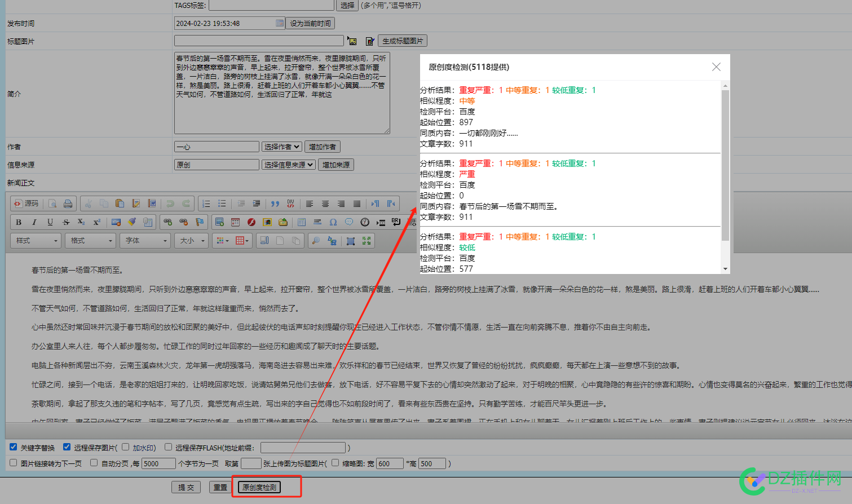Screen dimensions: 852x504
Task: Open find magnifier in editor
Action: click(316, 241)
